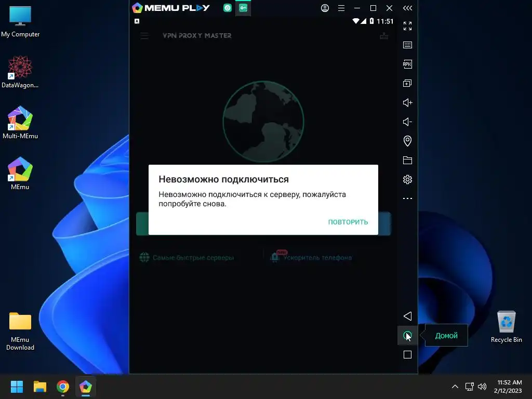Viewport: 532px width, 399px height.
Task: Launch Chrome from taskbar
Action: pos(63,387)
